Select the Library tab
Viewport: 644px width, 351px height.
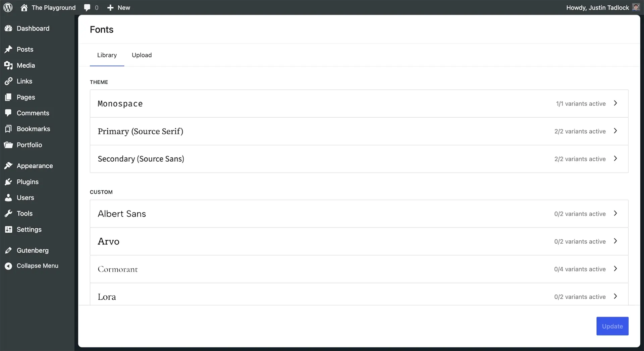click(107, 55)
